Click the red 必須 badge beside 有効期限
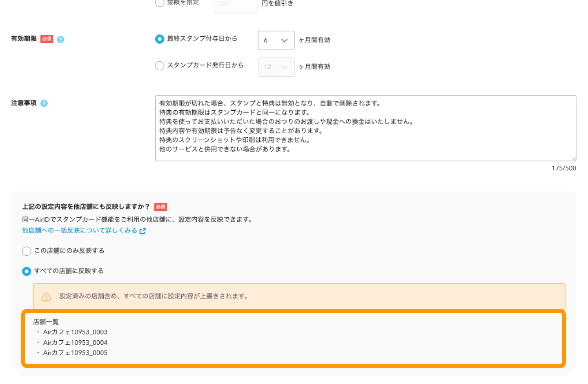Screen dimensions: 588x384 (x=47, y=39)
